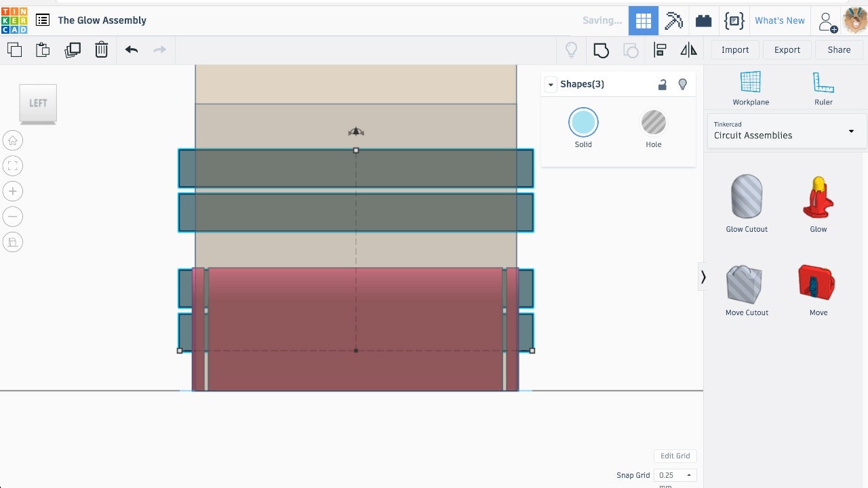Collapse the shapes side panel
The width and height of the screenshot is (868, 488).
click(x=703, y=277)
